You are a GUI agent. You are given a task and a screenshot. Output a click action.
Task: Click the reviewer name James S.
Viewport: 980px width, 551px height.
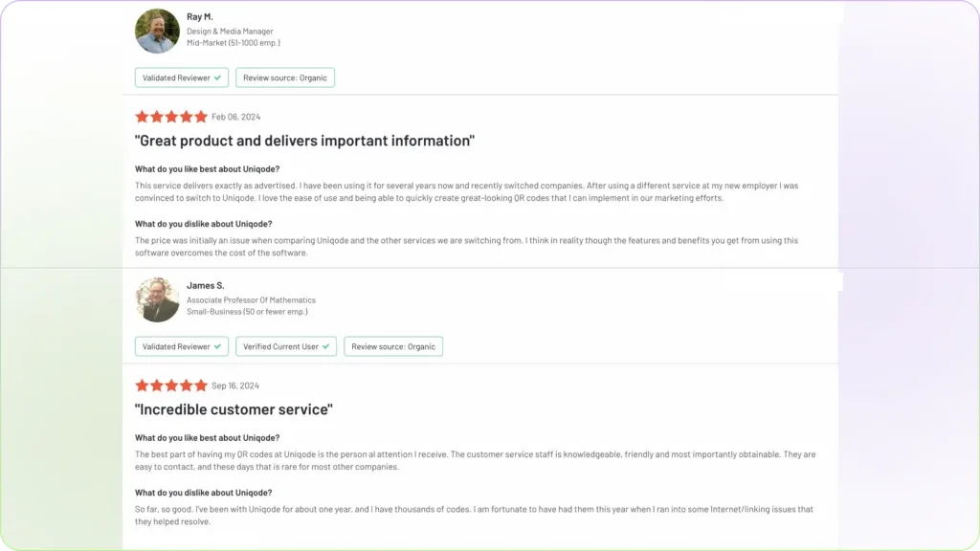[x=206, y=286]
